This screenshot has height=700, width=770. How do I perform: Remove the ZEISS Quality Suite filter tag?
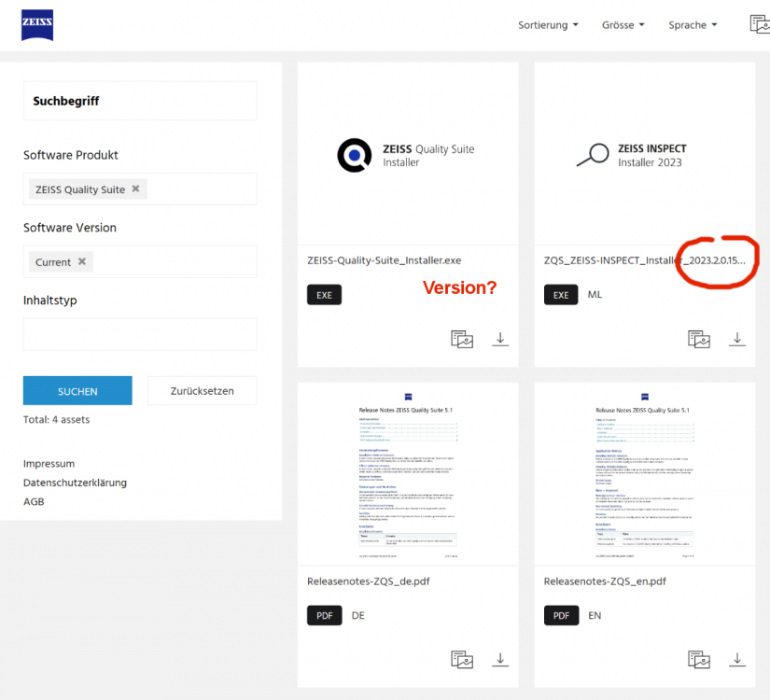pyautogui.click(x=135, y=189)
